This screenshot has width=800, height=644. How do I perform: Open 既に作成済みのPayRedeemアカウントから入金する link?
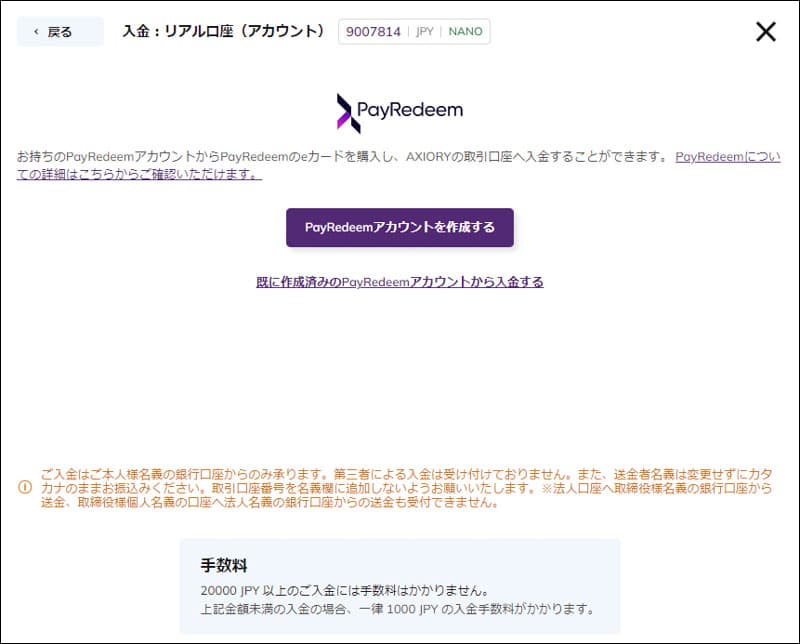pyautogui.click(x=399, y=282)
